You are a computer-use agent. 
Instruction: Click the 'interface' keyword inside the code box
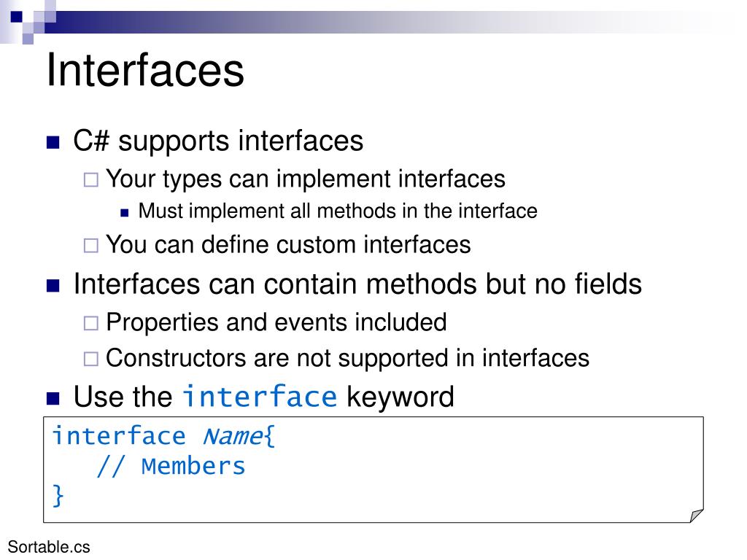(119, 436)
